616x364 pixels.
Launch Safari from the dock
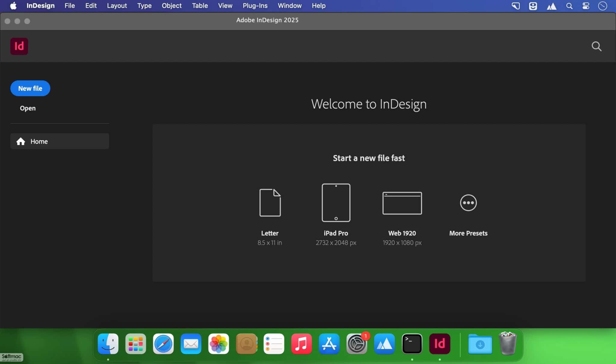point(163,344)
